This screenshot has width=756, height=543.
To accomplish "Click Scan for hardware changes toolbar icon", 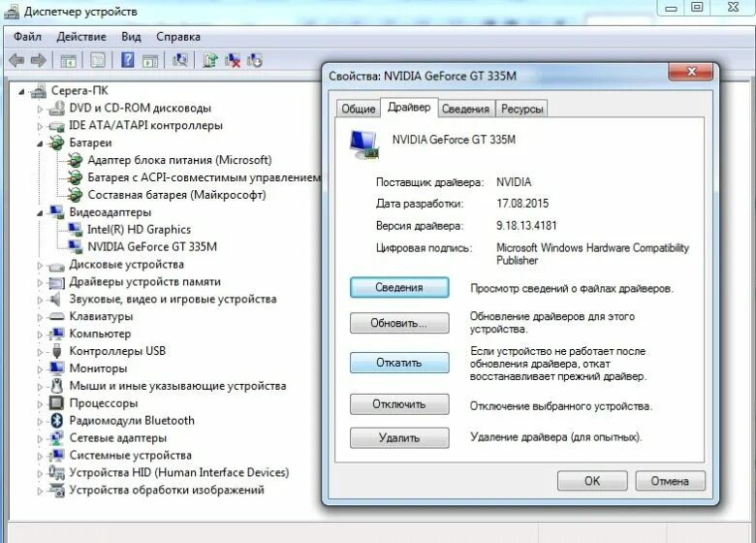I will (x=180, y=60).
